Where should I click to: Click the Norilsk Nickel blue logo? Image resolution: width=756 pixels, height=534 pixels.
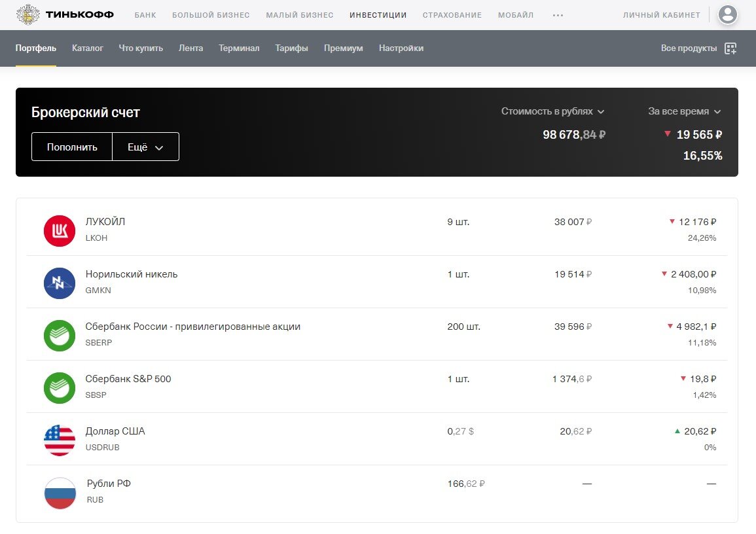(x=60, y=283)
